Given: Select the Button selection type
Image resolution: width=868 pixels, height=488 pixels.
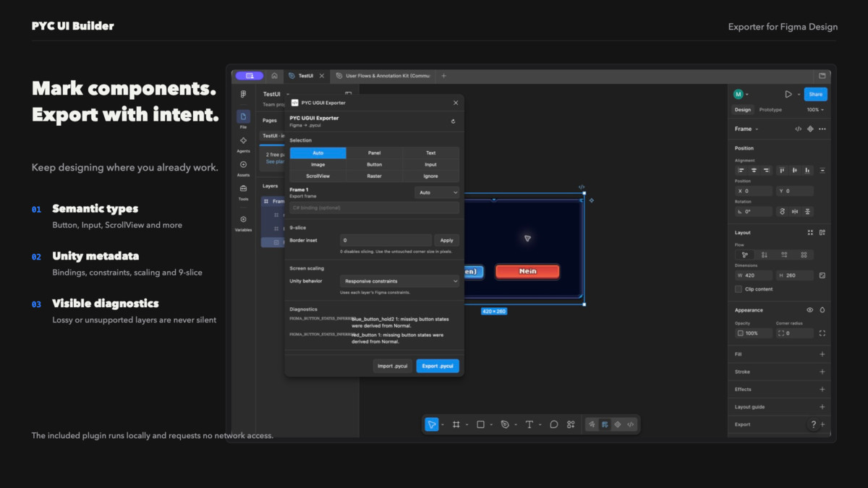Looking at the screenshot, I should pos(374,165).
